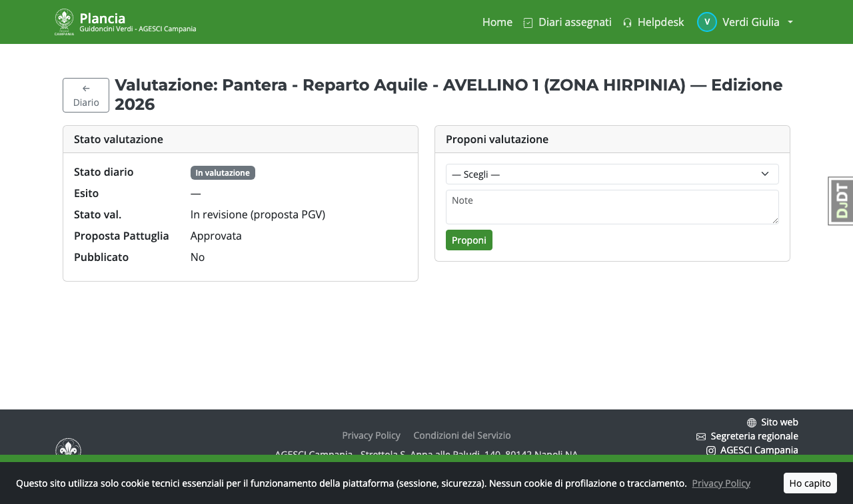Viewport: 853px width, 504px height.
Task: Open Diari assegnati from navbar
Action: point(567,22)
